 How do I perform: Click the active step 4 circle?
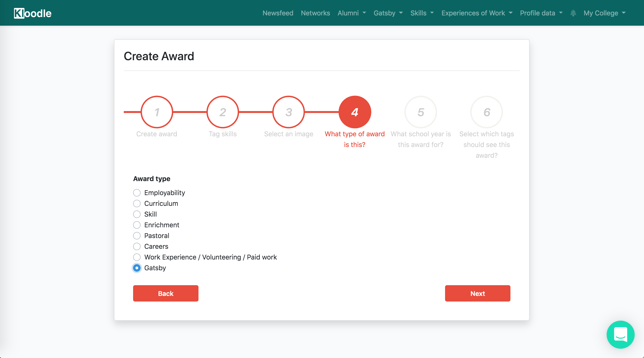(355, 112)
